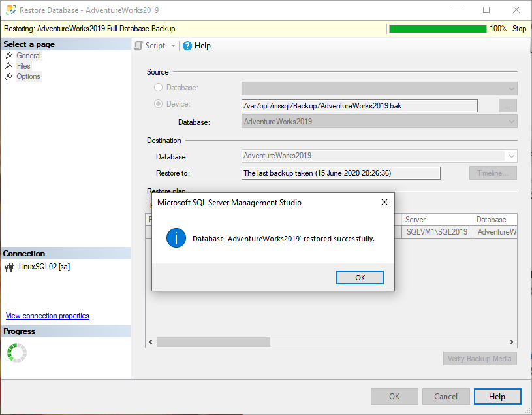532x415 pixels.
Task: Click the 100% progress label
Action: 498,29
